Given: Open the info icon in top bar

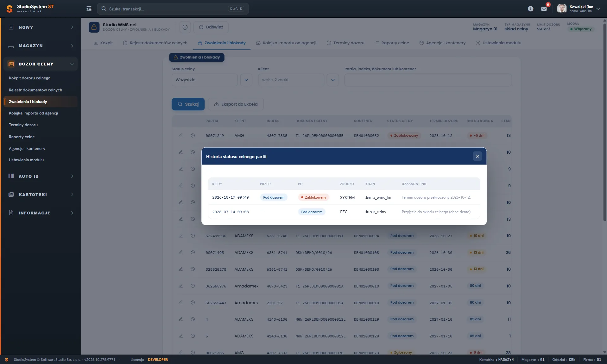Looking at the screenshot, I should 530,9.
